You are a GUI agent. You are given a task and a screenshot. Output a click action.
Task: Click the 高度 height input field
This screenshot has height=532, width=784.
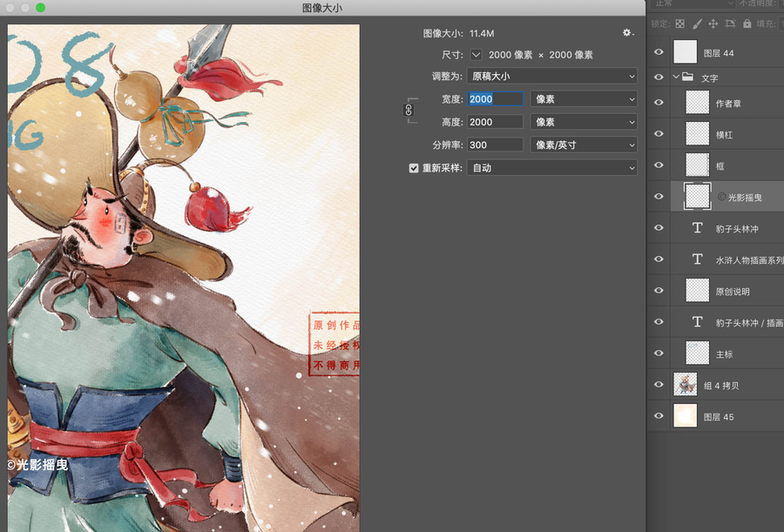(495, 122)
